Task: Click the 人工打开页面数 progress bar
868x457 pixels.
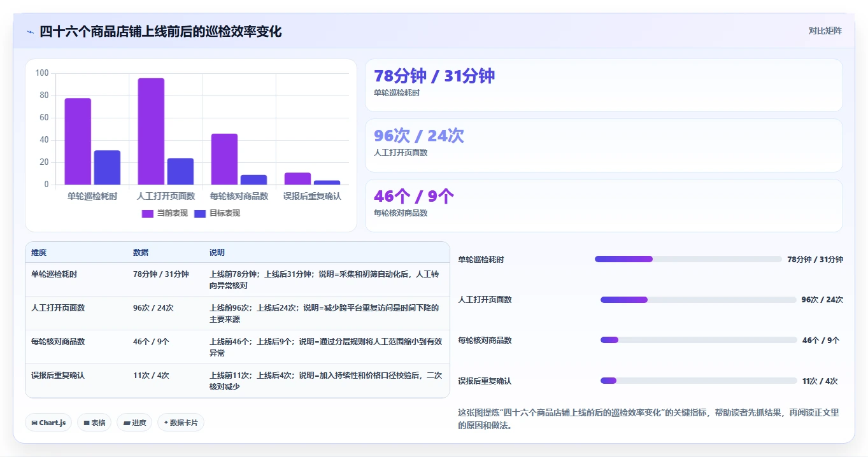Action: (x=699, y=300)
